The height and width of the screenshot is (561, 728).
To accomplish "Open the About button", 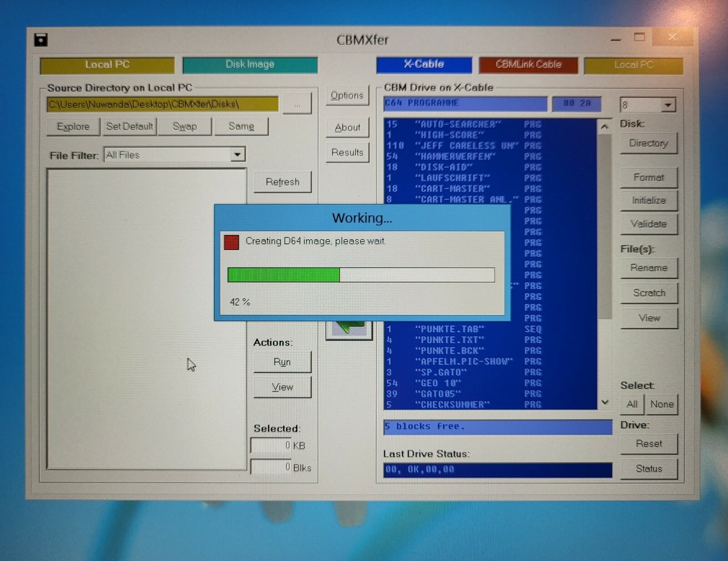I will coord(347,128).
